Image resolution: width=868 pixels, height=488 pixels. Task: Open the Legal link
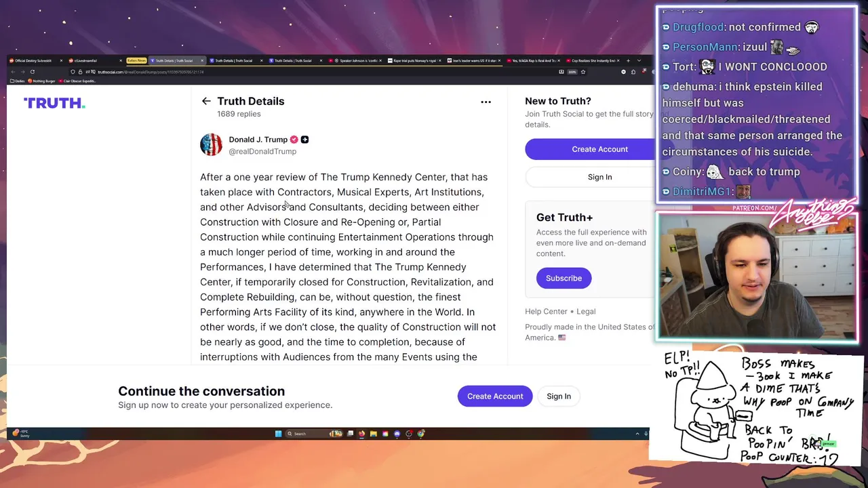pos(586,311)
